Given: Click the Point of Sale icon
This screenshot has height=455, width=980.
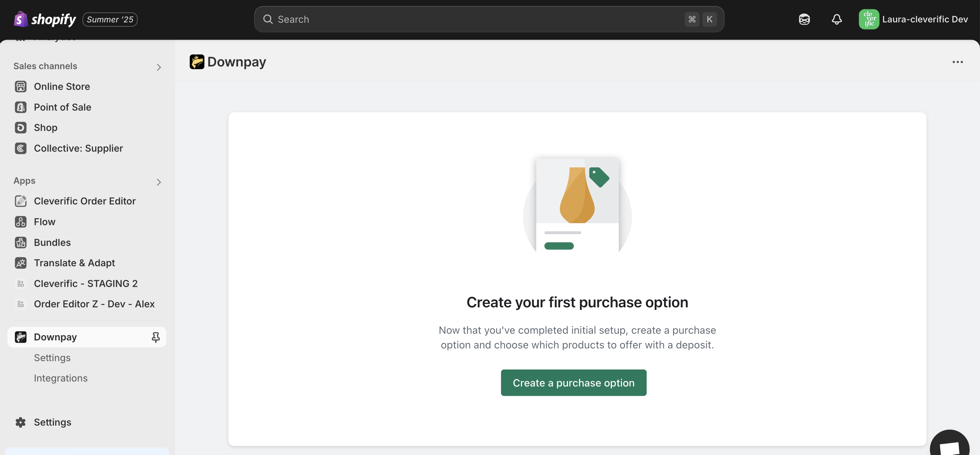Looking at the screenshot, I should click(x=21, y=107).
